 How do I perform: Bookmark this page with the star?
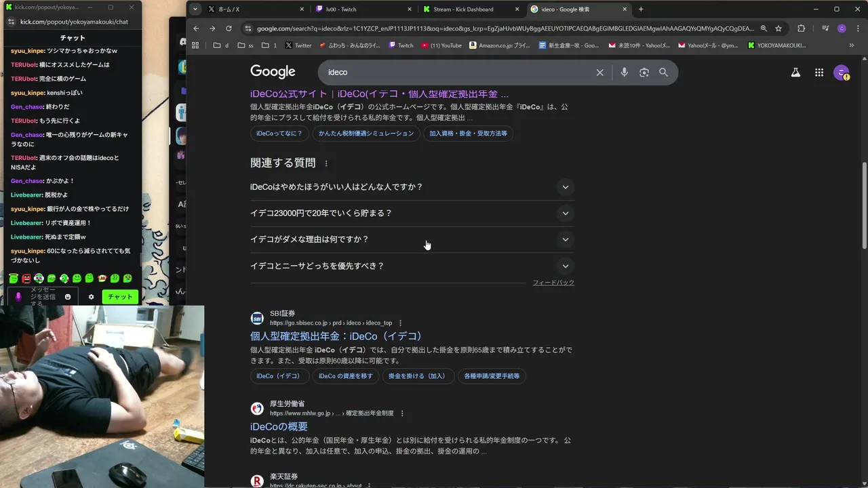point(778,28)
